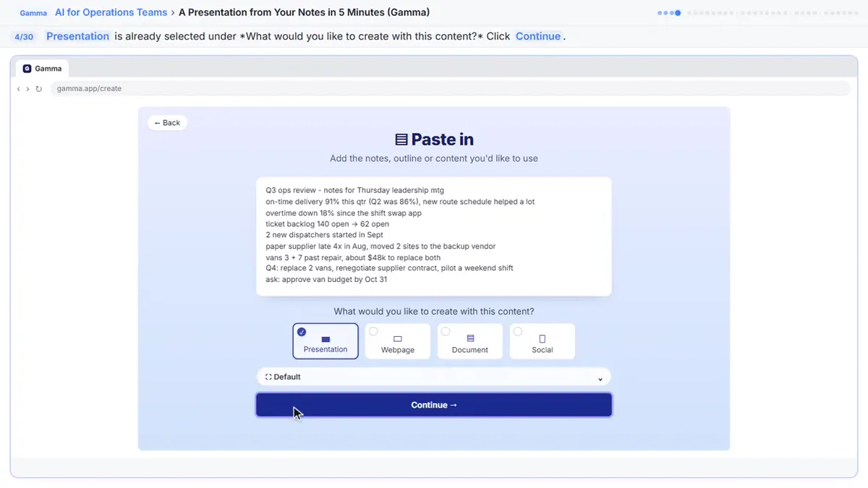The image size is (868, 488).
Task: Go back using the Back button
Action: 167,123
